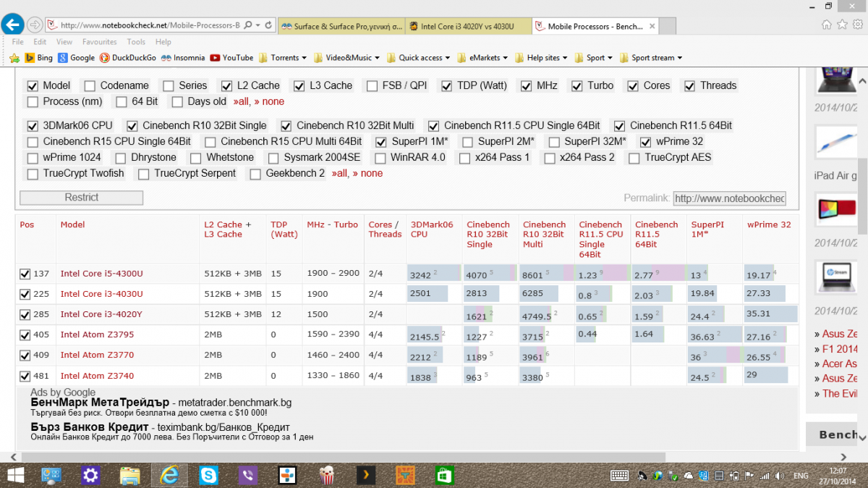Click the add-to-favorites-bar star icon
The width and height of the screenshot is (868, 488).
(x=16, y=58)
